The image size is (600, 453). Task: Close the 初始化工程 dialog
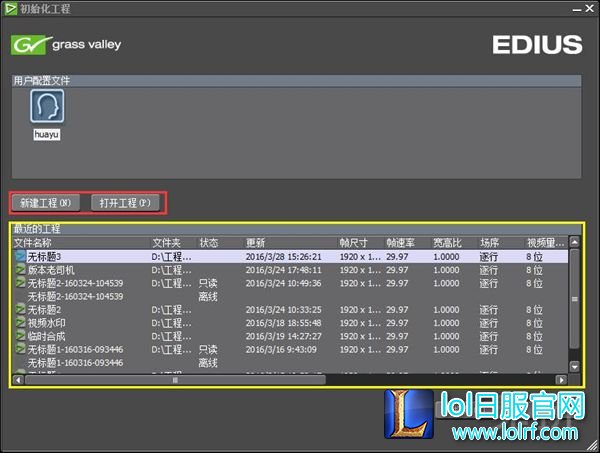pos(590,8)
